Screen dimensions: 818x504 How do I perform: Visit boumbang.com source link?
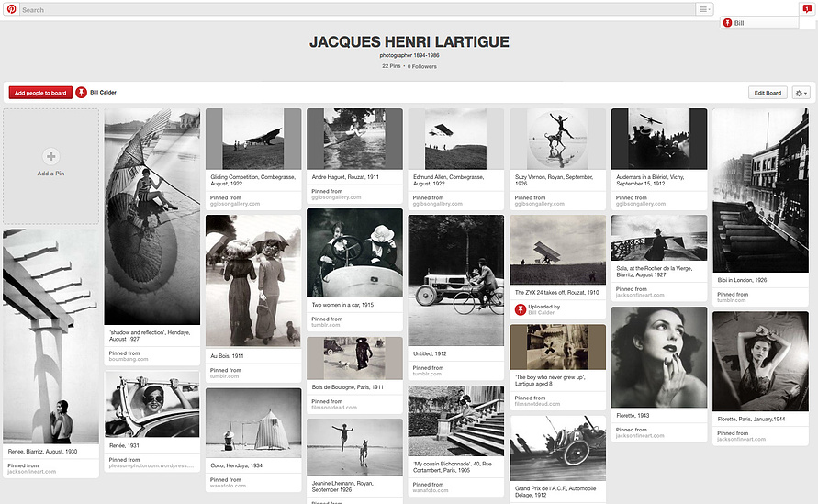pos(129,360)
